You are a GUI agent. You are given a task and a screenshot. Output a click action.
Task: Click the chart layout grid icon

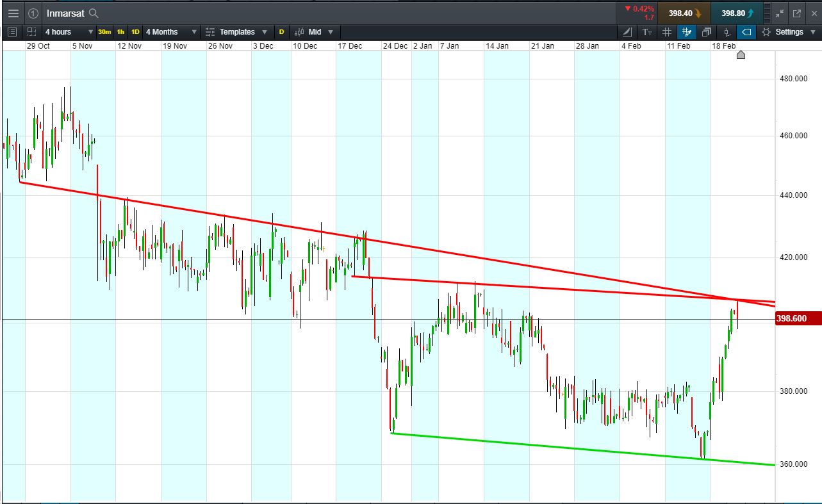[31, 31]
